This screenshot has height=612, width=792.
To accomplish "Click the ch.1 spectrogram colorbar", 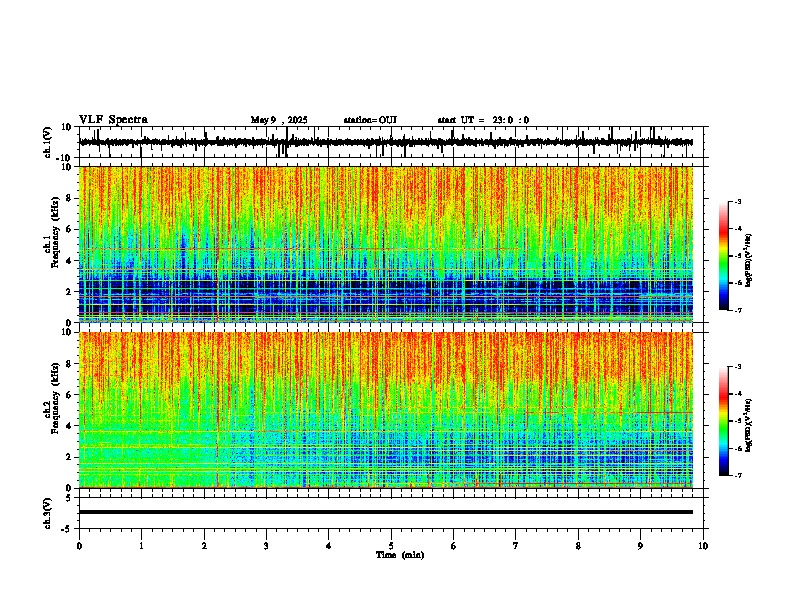I will tap(724, 256).
